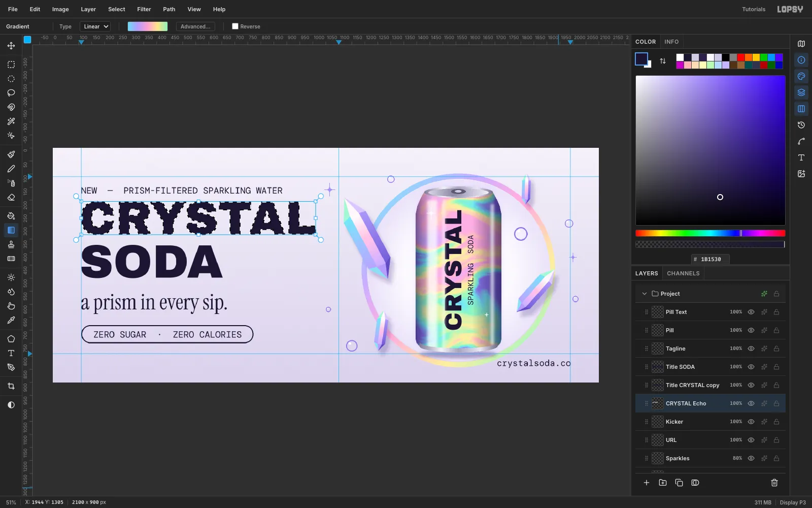Open the Layer menu
This screenshot has width=812, height=508.
click(x=88, y=9)
